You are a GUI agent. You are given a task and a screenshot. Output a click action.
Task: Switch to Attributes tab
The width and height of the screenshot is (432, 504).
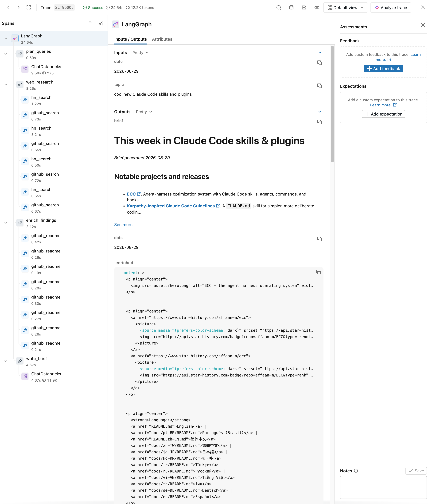point(162,39)
